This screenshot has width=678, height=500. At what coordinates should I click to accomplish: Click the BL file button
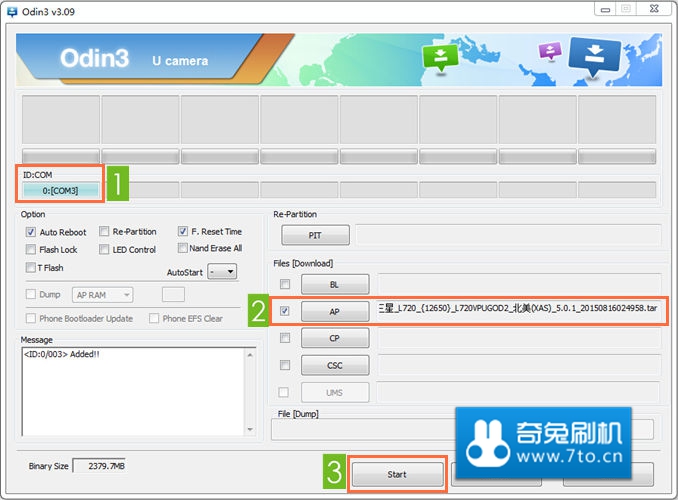(335, 285)
